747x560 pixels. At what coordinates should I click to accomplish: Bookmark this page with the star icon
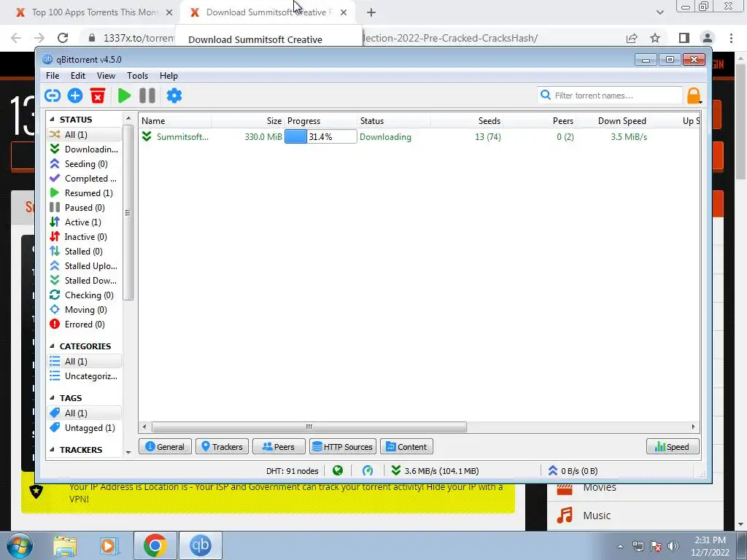[x=656, y=38]
